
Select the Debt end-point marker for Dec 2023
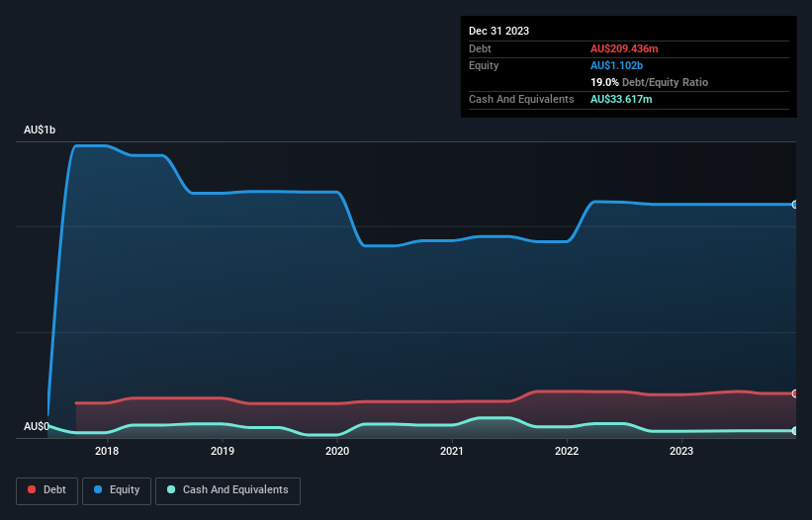pos(795,393)
